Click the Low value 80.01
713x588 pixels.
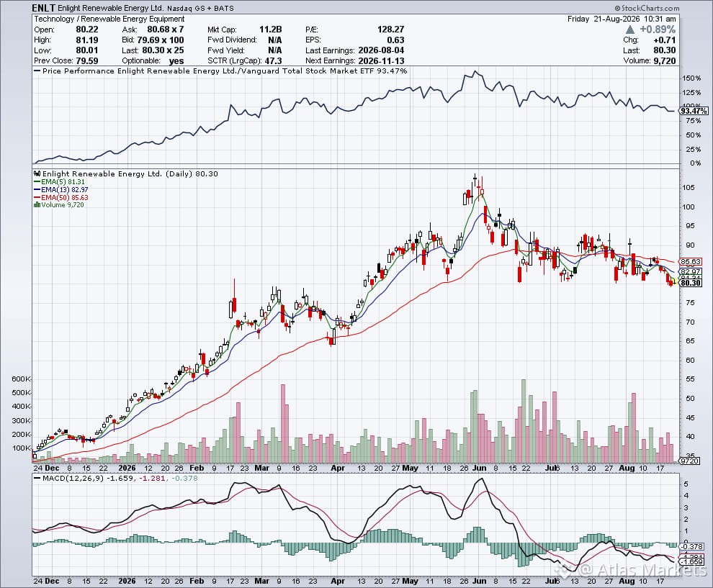pyautogui.click(x=87, y=50)
